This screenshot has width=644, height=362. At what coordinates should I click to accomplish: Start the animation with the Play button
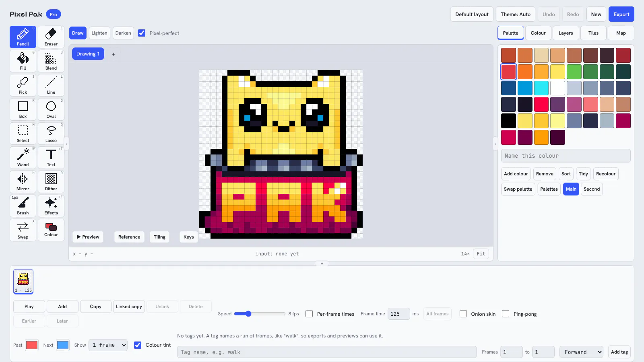point(29,306)
